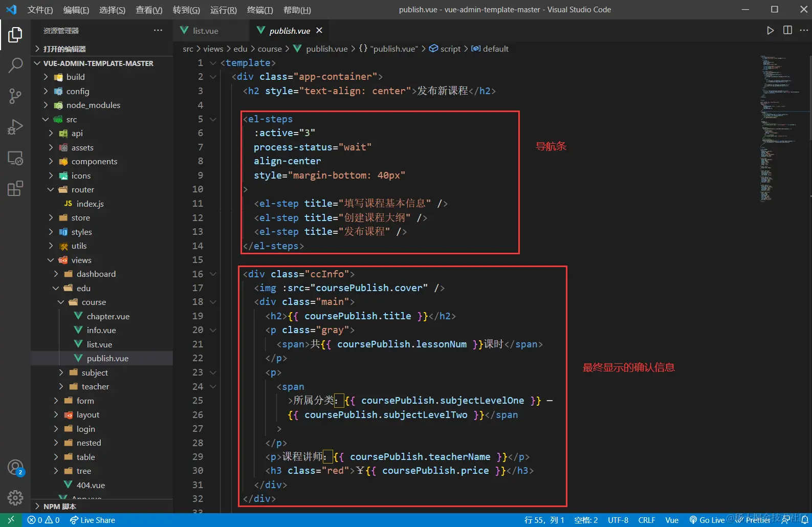Viewport: 812px width, 527px height.
Task: Show errors and warnings count
Action: (43, 520)
